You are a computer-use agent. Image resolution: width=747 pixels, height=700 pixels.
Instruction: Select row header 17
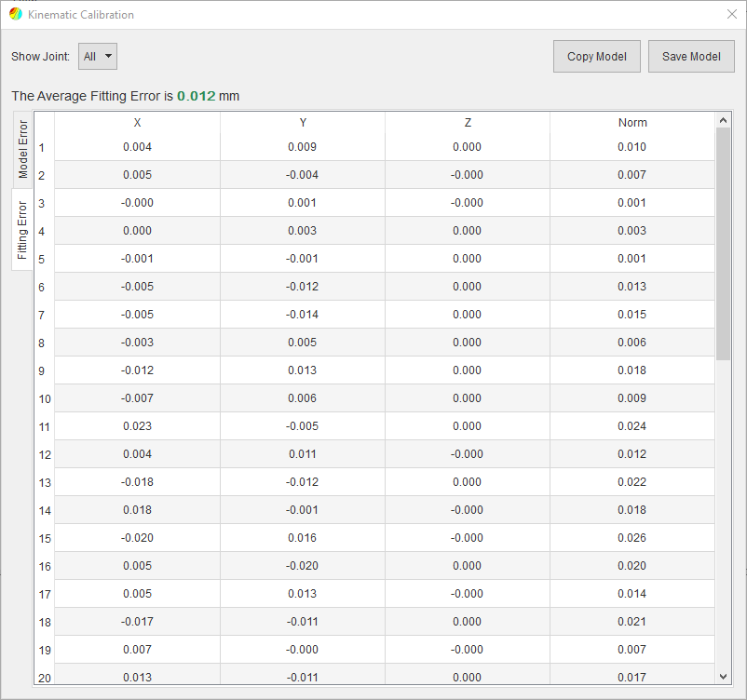tap(45, 594)
